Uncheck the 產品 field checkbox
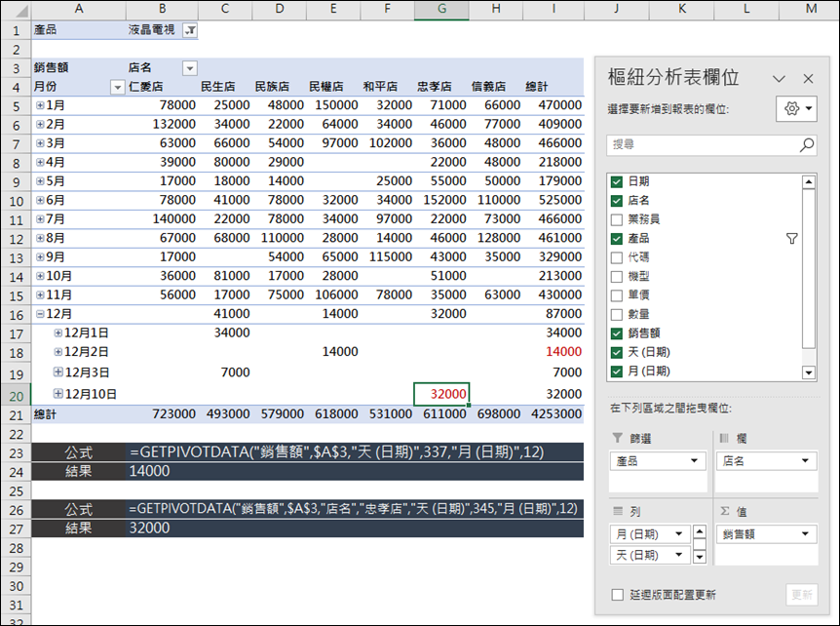 tap(617, 239)
